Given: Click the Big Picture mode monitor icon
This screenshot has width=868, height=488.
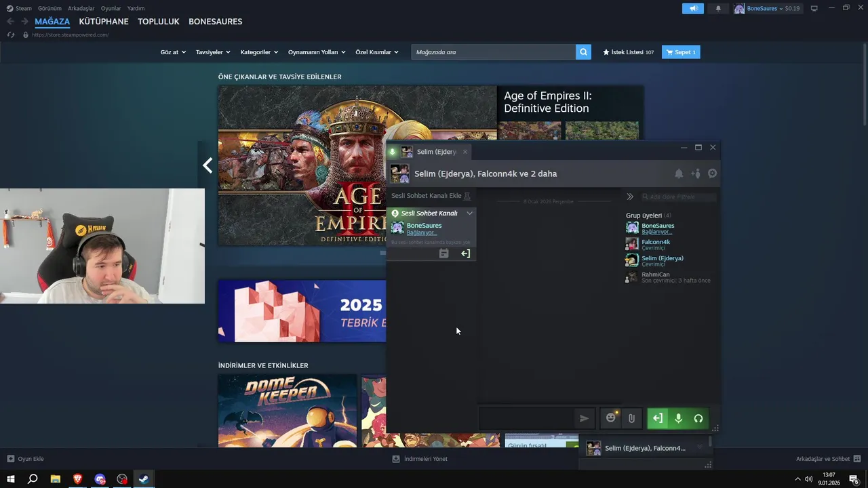Looking at the screenshot, I should (814, 8).
